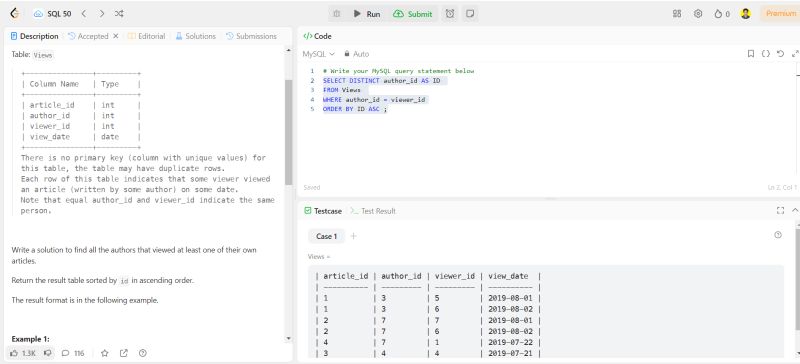Viewport: 800px width, 364px height.
Task: Format code with the braces icon
Action: 765,54
